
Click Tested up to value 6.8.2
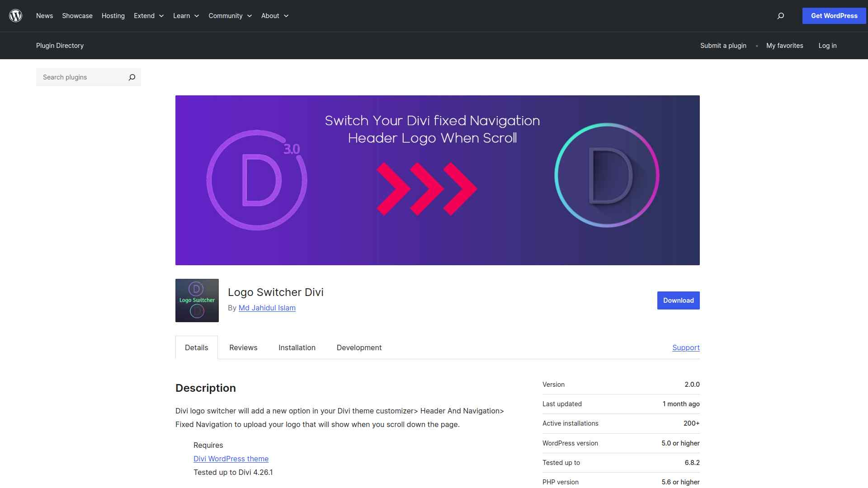click(692, 463)
